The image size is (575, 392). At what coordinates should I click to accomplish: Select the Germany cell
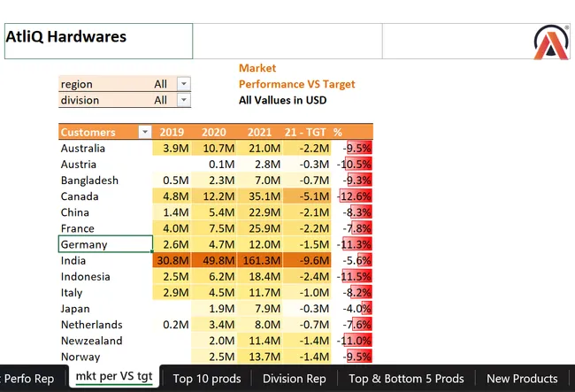105,244
